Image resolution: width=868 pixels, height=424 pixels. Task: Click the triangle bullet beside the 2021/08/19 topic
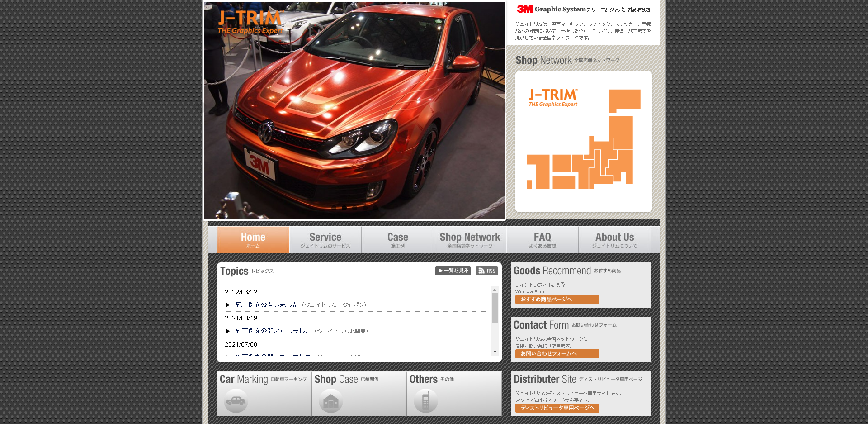click(x=228, y=331)
